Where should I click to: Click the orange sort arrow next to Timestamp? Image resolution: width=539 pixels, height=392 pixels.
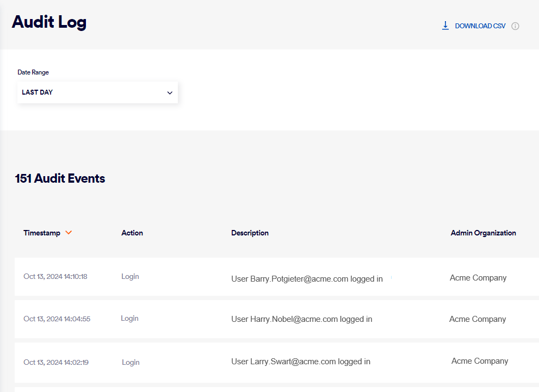pos(69,233)
